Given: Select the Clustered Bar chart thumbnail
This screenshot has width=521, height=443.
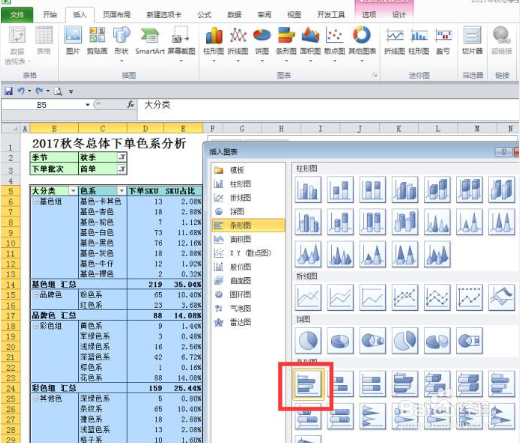Looking at the screenshot, I should [308, 384].
